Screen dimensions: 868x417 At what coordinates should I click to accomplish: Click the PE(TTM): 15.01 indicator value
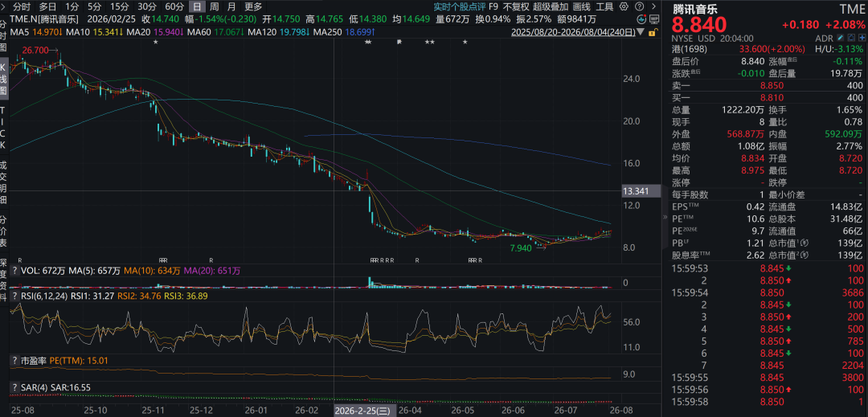(79, 361)
